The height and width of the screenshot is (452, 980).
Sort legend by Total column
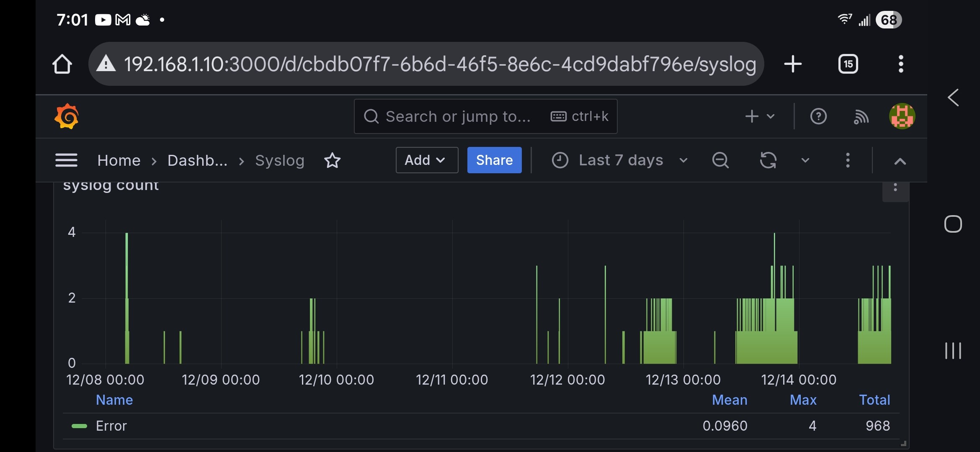(874, 400)
